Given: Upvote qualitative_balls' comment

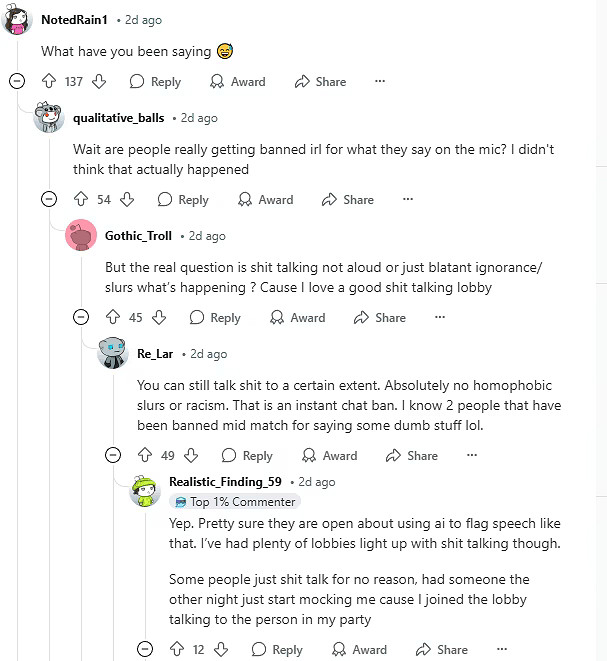Looking at the screenshot, I should pyautogui.click(x=81, y=200).
